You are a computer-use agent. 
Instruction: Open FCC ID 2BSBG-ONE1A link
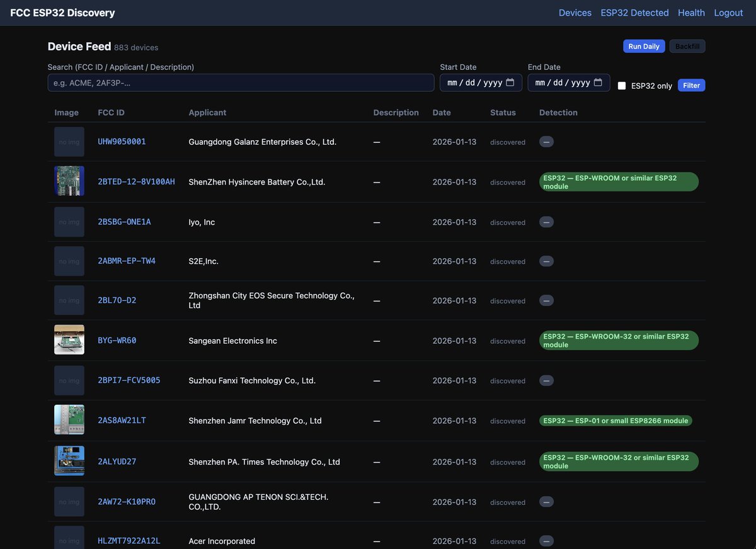(x=124, y=222)
